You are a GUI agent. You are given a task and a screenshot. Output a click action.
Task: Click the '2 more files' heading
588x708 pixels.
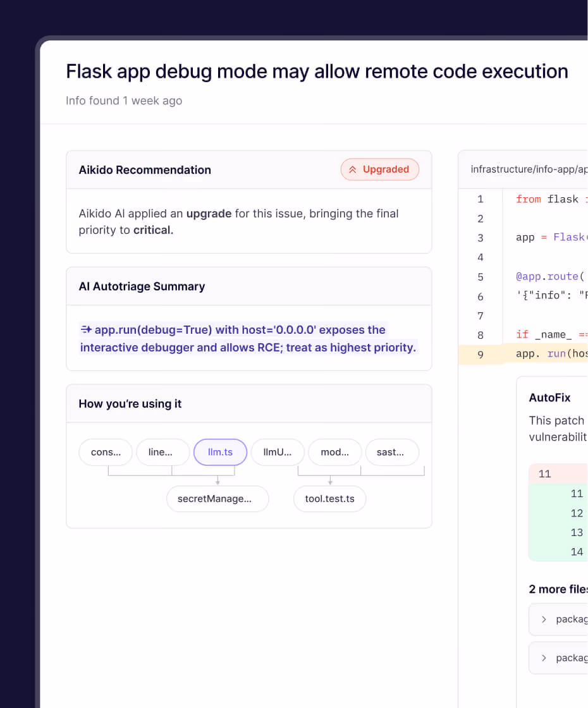558,589
